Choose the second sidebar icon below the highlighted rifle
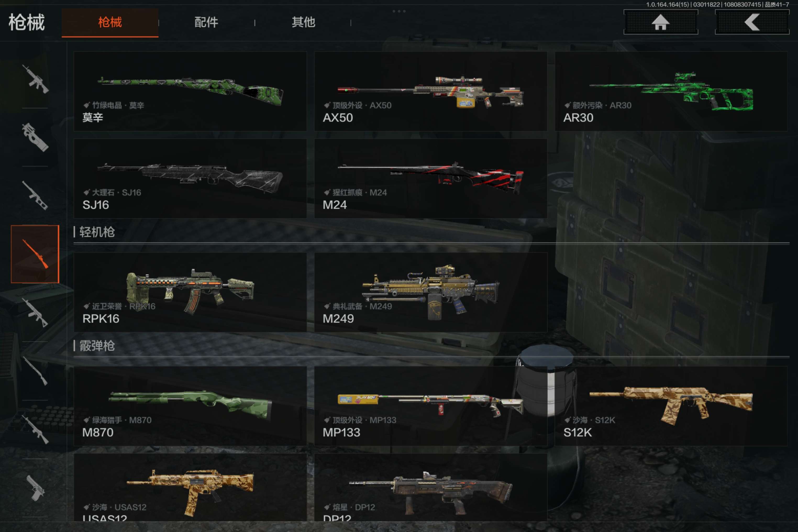This screenshot has width=798, height=532. pyautogui.click(x=35, y=371)
